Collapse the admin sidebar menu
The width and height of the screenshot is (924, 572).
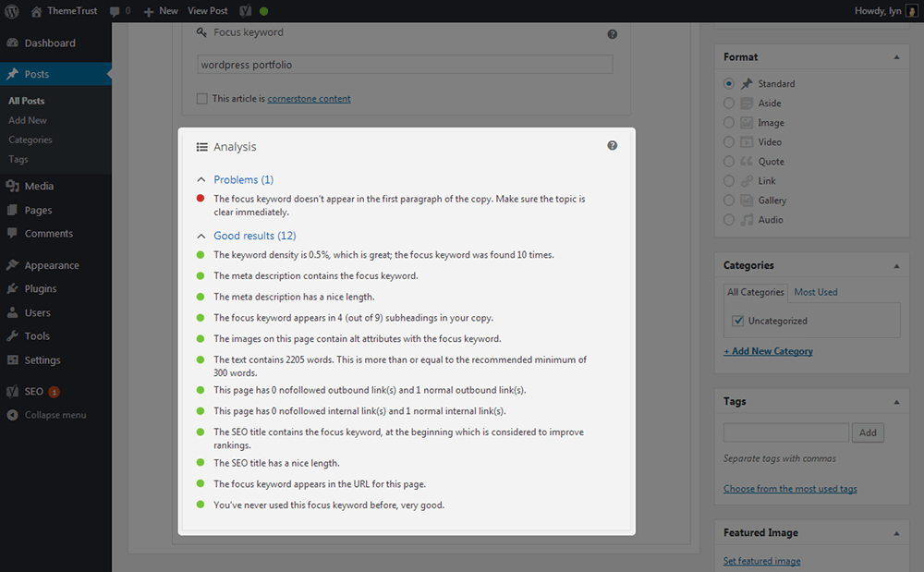55,415
